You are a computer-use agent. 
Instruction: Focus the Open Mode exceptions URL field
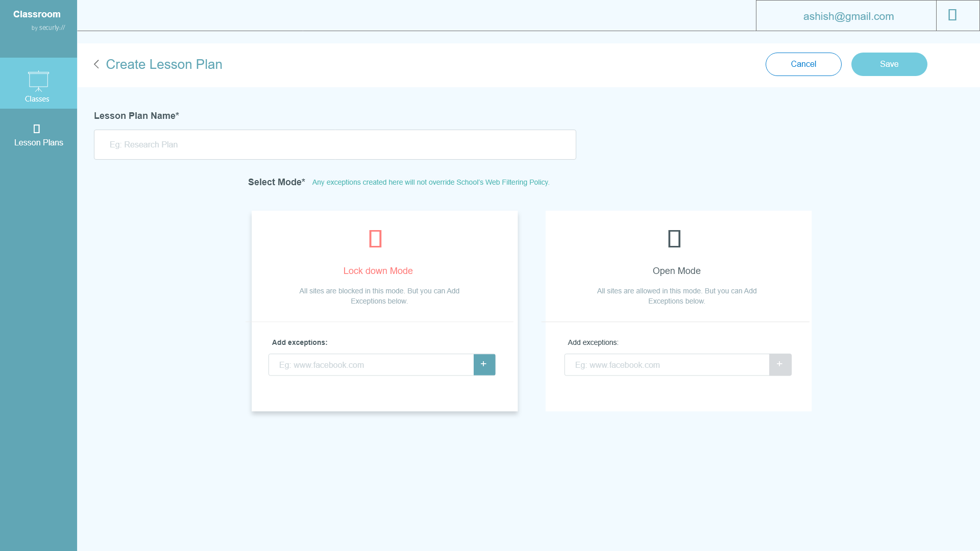[667, 365]
